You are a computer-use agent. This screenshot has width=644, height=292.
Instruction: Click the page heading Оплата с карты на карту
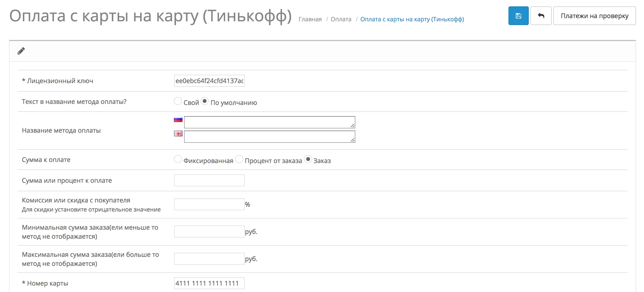point(150,16)
